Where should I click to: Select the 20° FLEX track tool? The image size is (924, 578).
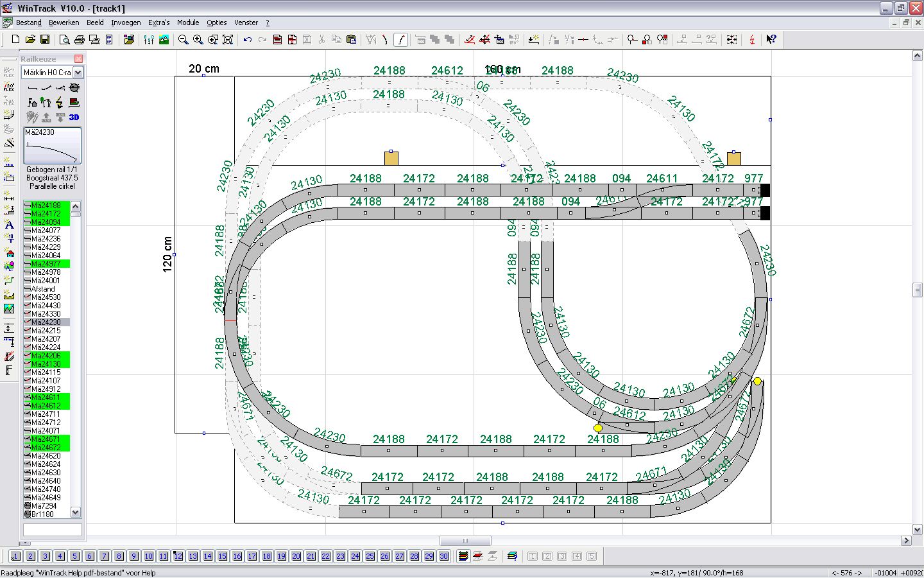tap(9, 87)
